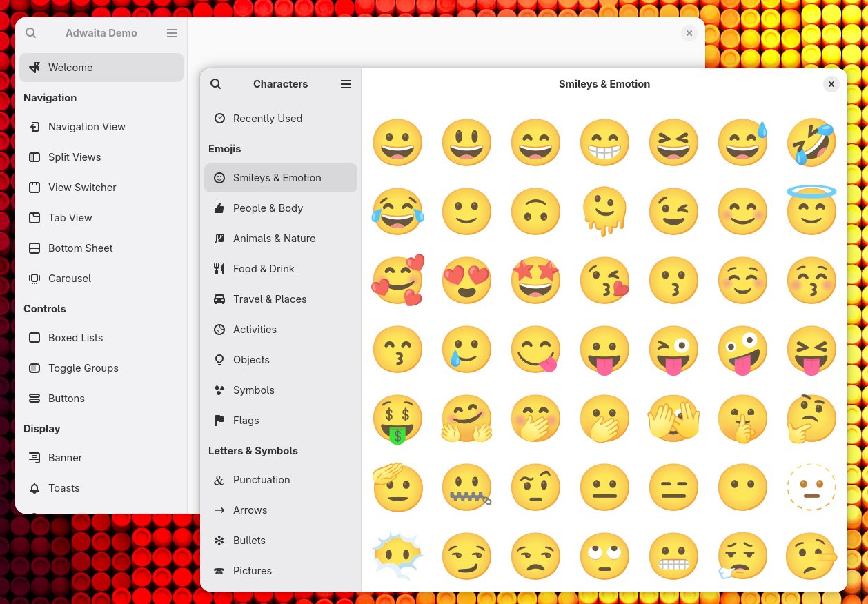This screenshot has width=868, height=604.
Task: Click the search icon in Characters window
Action: pyautogui.click(x=216, y=84)
